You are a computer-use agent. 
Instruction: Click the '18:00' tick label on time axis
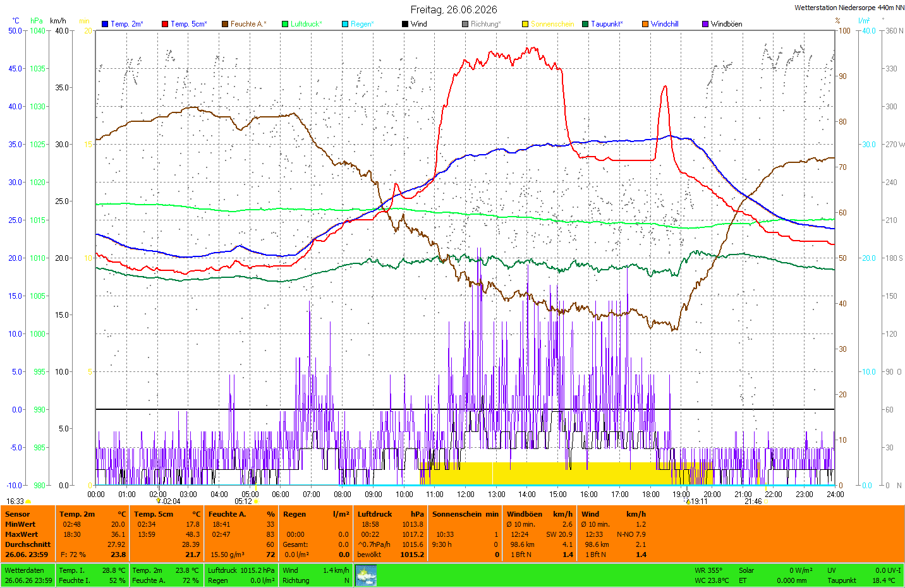pos(651,495)
